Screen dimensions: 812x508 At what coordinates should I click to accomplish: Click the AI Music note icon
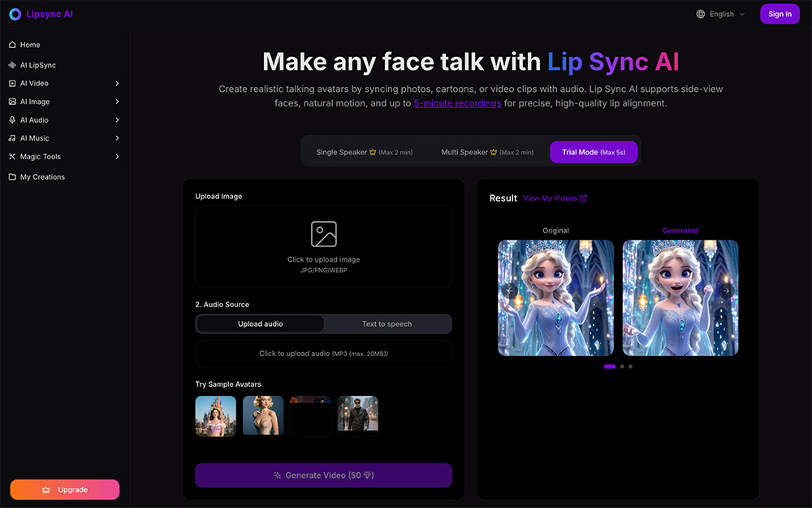tap(12, 138)
